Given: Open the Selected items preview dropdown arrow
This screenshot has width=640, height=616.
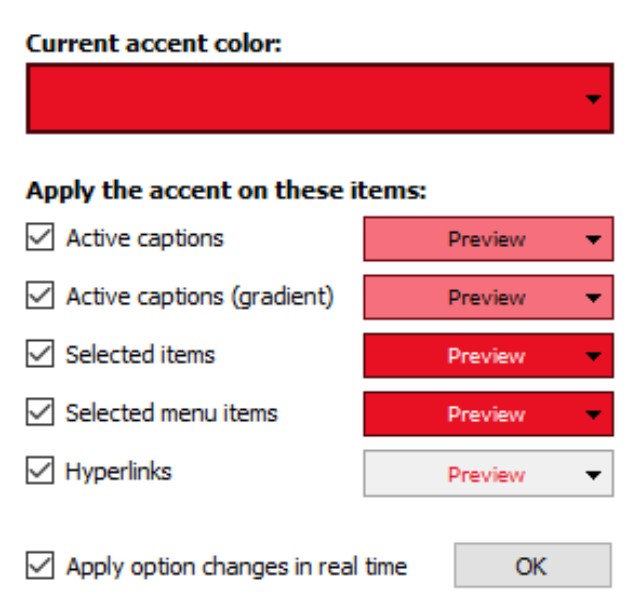Looking at the screenshot, I should pyautogui.click(x=593, y=356).
